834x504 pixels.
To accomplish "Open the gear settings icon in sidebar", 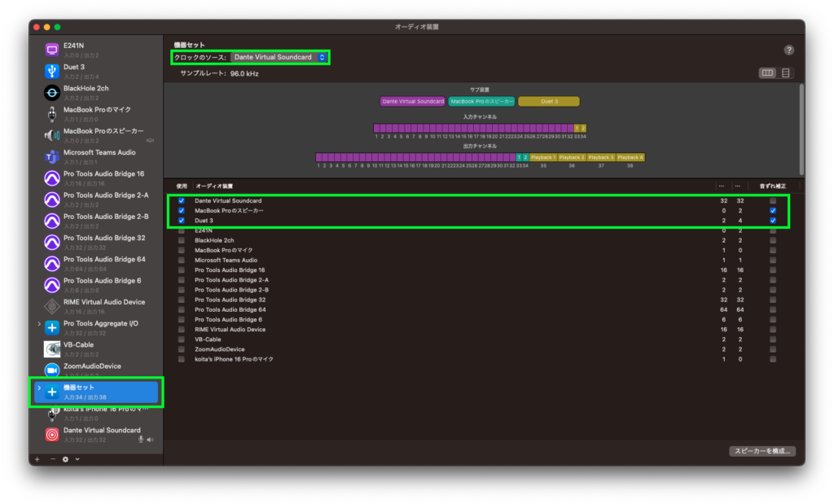I will (65, 459).
